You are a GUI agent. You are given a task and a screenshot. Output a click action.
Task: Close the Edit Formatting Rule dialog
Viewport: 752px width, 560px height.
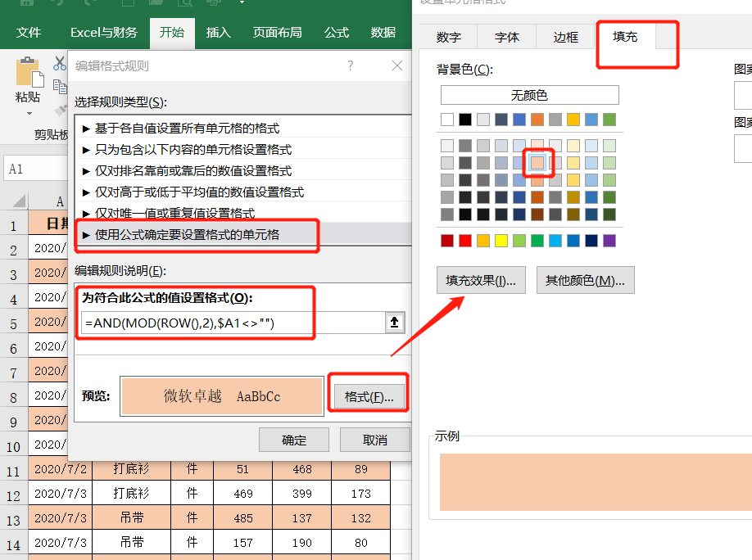pyautogui.click(x=397, y=65)
